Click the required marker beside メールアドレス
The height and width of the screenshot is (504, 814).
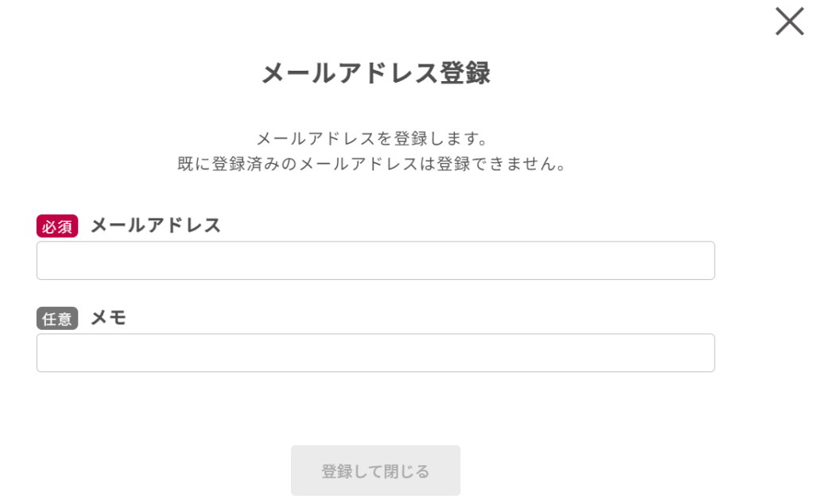[57, 227]
